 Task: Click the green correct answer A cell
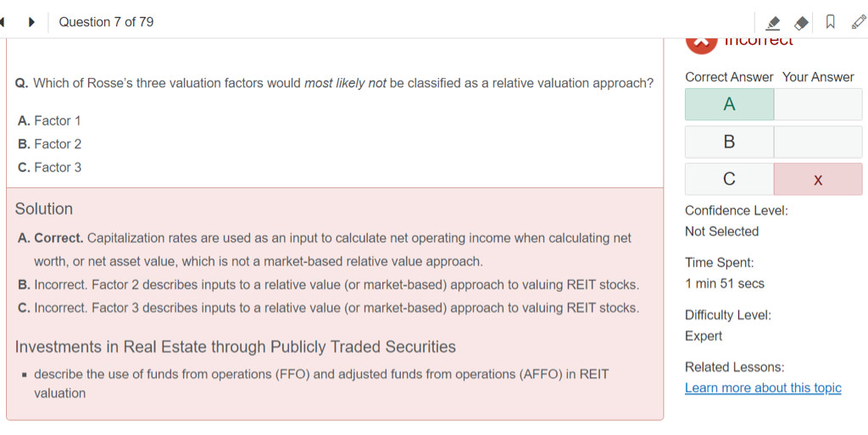[729, 104]
